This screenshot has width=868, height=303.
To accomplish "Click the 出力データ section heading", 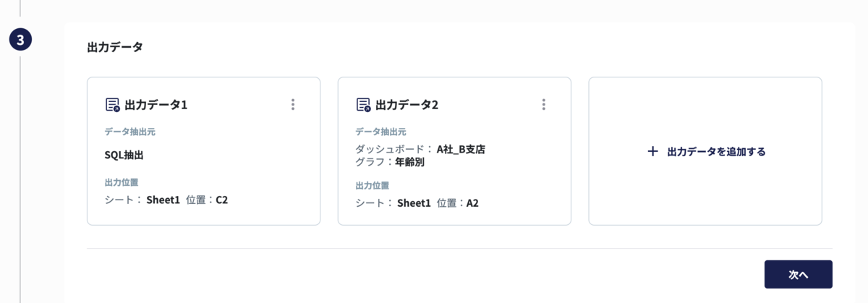I will click(x=109, y=47).
